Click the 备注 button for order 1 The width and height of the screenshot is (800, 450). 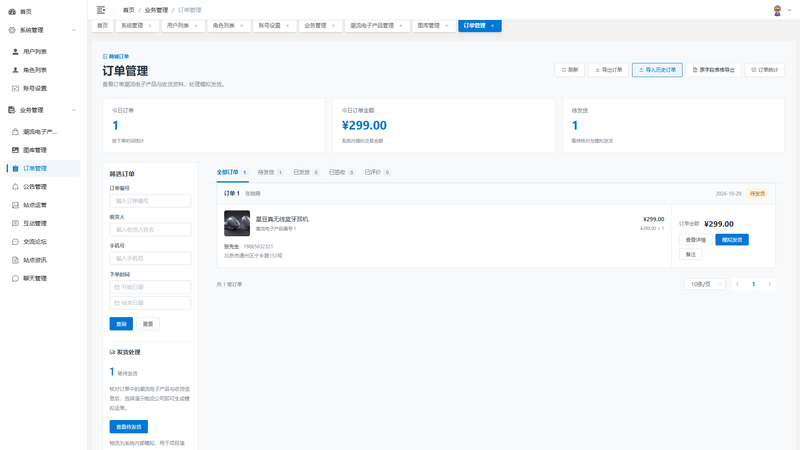pyautogui.click(x=691, y=254)
